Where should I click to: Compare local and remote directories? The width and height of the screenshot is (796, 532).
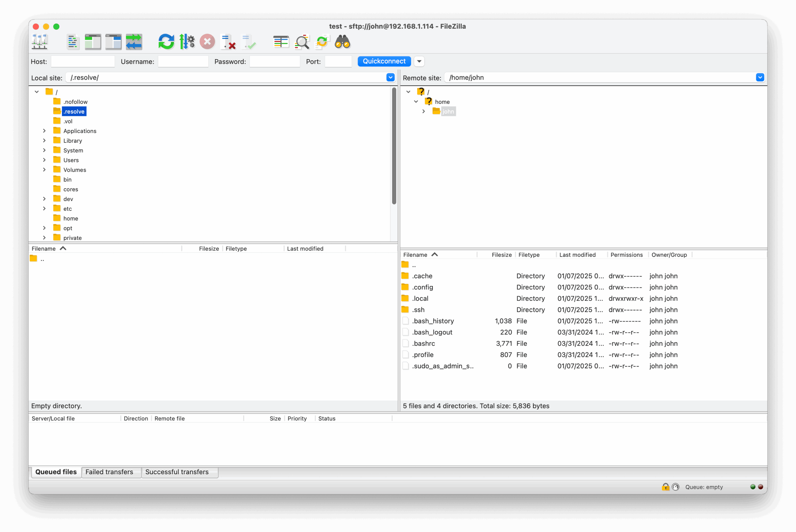302,41
